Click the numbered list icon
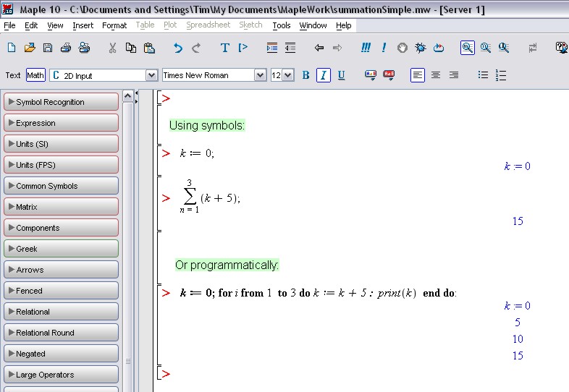This screenshot has height=392, width=569. click(x=501, y=75)
